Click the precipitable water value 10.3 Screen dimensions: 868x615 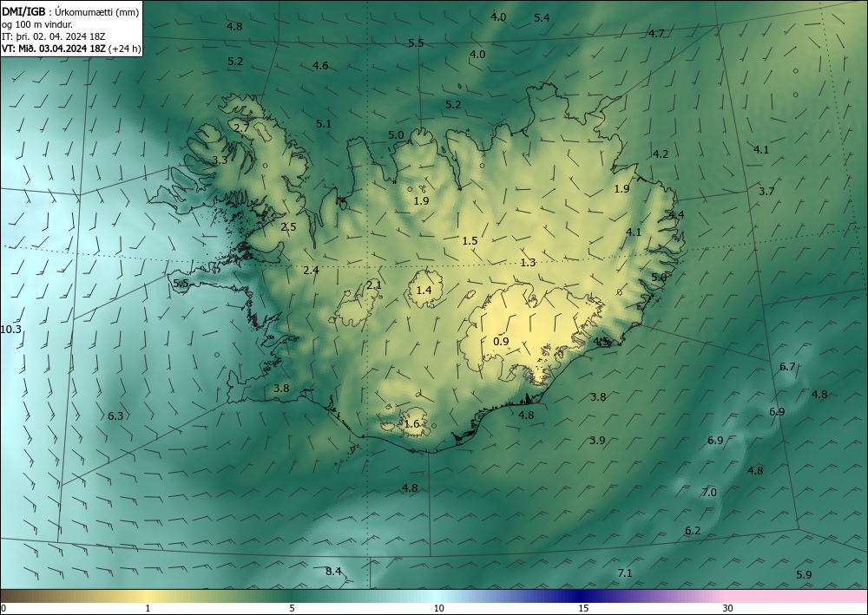coord(10,330)
